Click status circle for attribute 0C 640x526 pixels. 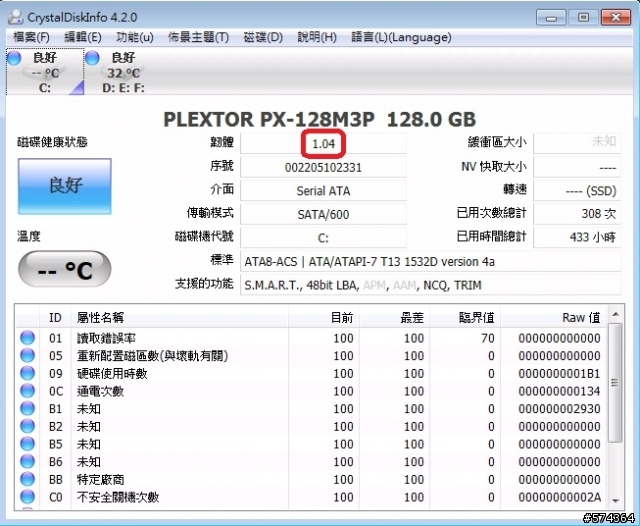click(27, 391)
